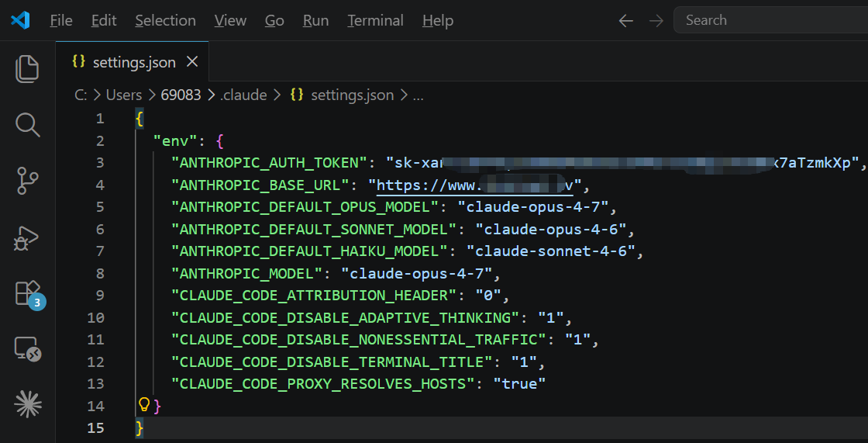Go forward with the right arrow
This screenshot has height=443, width=868.
click(656, 21)
